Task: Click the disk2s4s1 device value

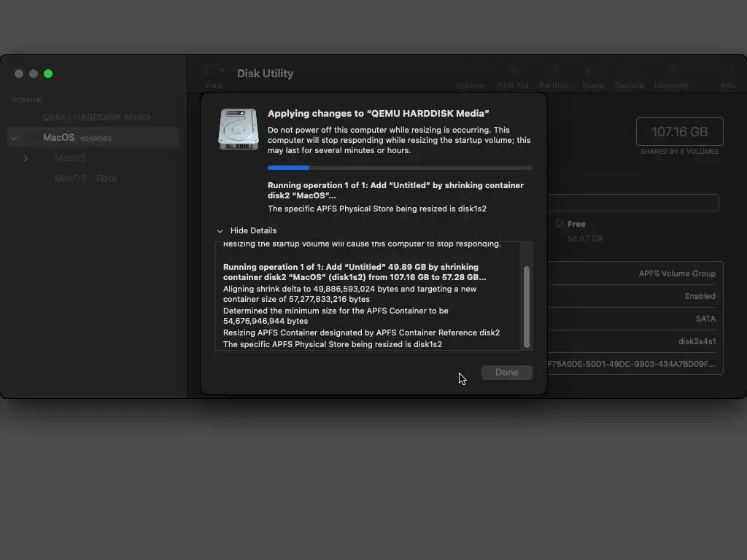Action: pyautogui.click(x=697, y=341)
